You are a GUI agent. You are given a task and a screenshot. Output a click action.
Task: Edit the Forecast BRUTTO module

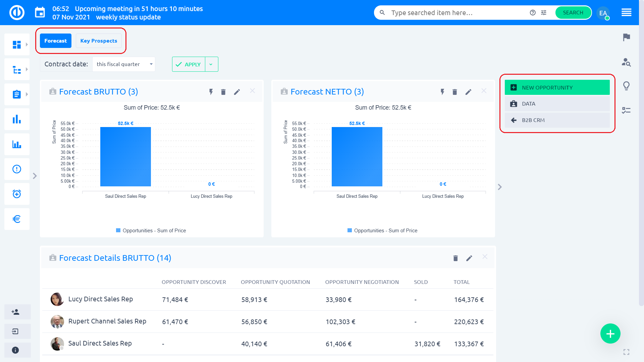[x=237, y=92]
